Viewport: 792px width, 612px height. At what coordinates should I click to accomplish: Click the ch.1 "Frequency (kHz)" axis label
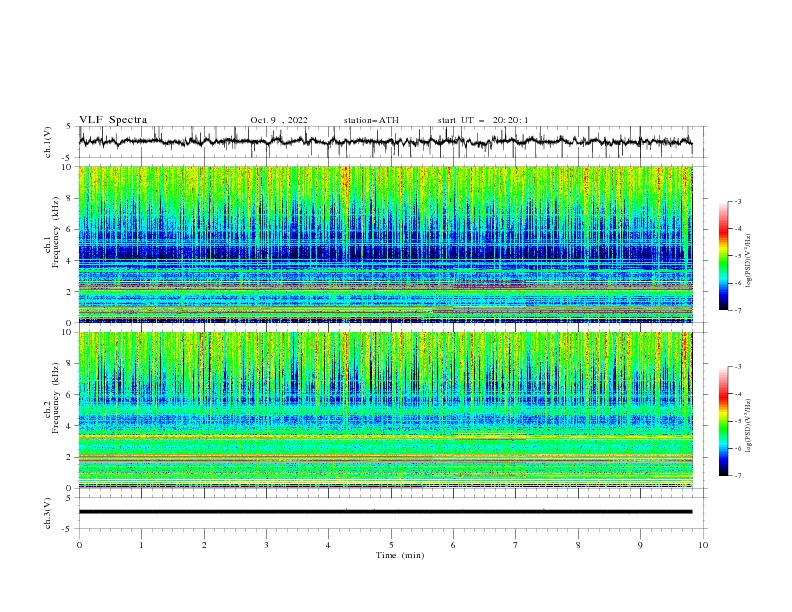click(x=56, y=233)
